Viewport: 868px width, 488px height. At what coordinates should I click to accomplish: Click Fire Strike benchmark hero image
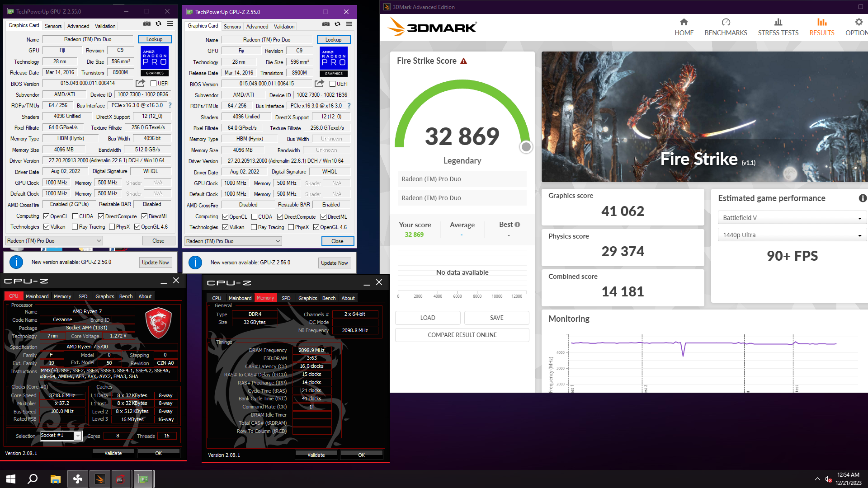tap(704, 117)
